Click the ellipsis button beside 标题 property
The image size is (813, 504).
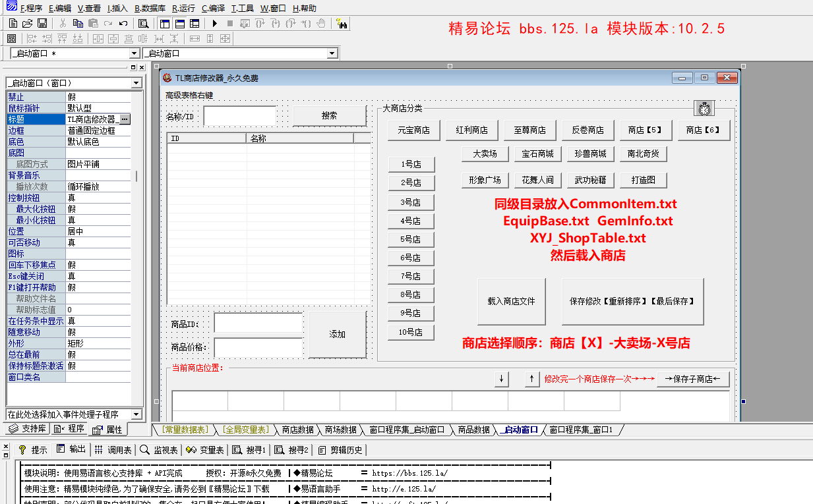pyautogui.click(x=125, y=119)
